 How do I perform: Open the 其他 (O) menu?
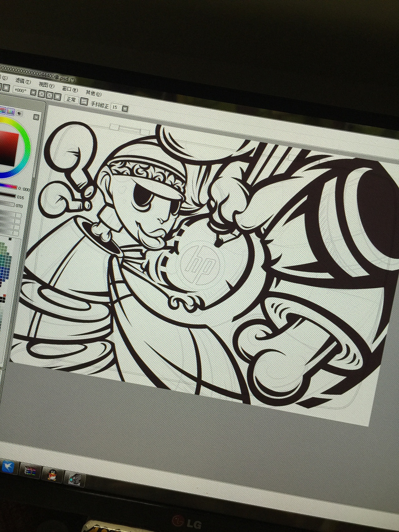(94, 93)
